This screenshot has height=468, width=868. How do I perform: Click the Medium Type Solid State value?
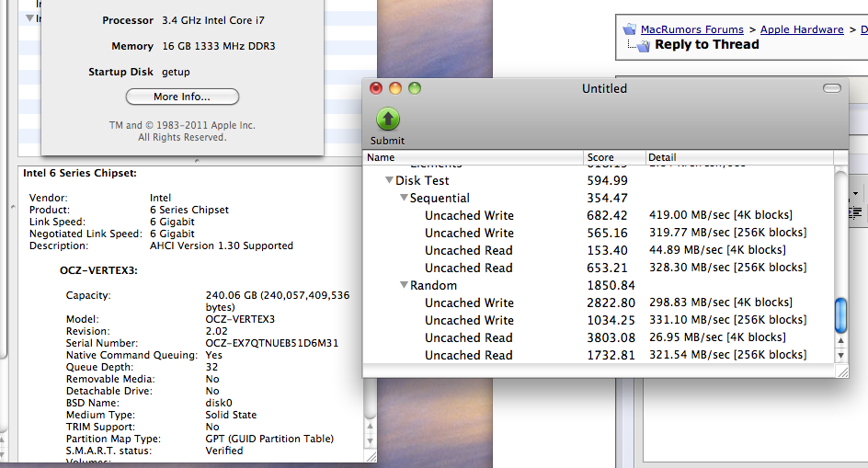pyautogui.click(x=231, y=415)
